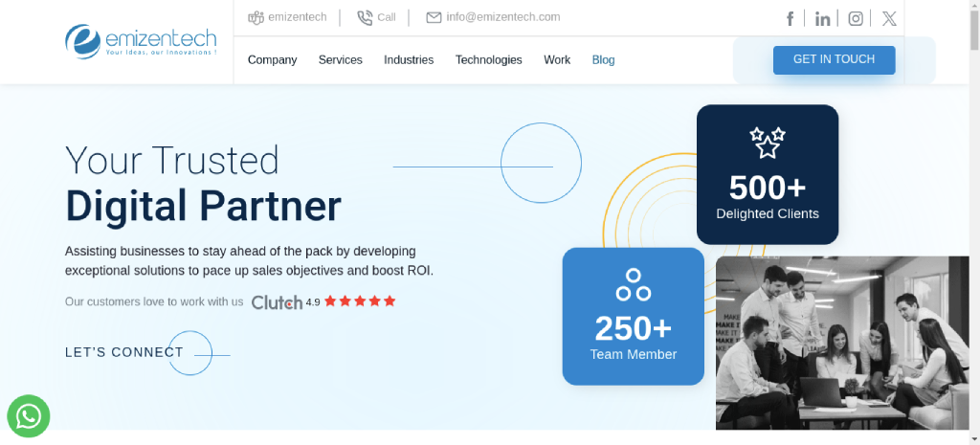
Task: Expand the Services menu
Action: (340, 59)
